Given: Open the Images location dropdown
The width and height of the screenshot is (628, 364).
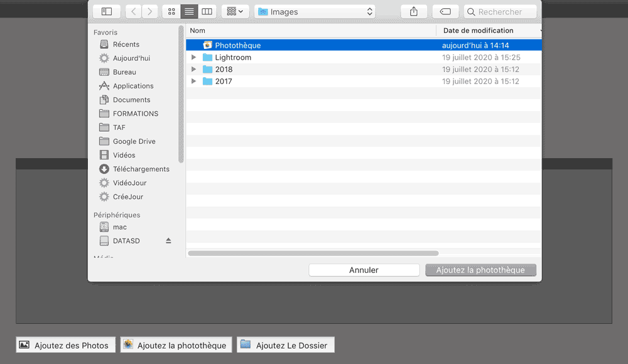Looking at the screenshot, I should pyautogui.click(x=314, y=11).
